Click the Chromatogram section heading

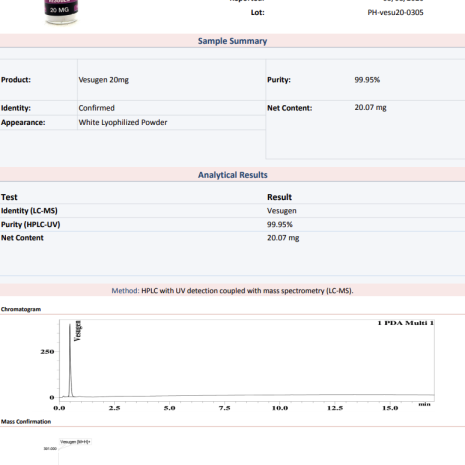tap(21, 309)
